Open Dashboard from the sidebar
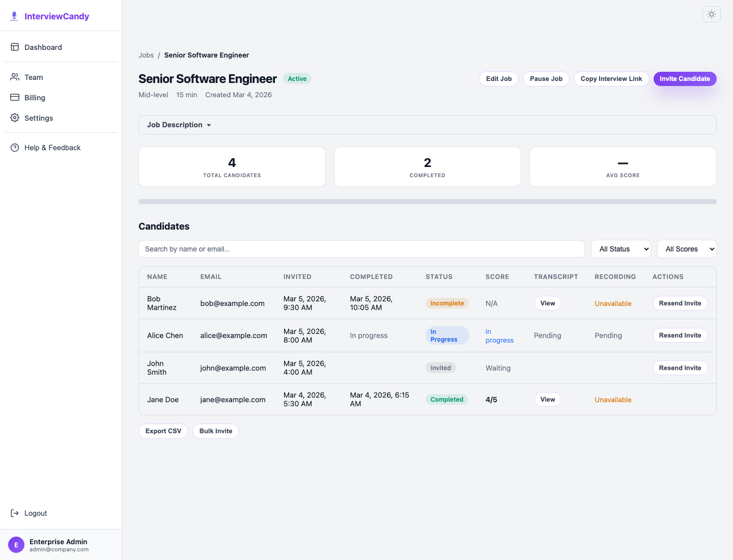The width and height of the screenshot is (733, 560). (x=61, y=47)
